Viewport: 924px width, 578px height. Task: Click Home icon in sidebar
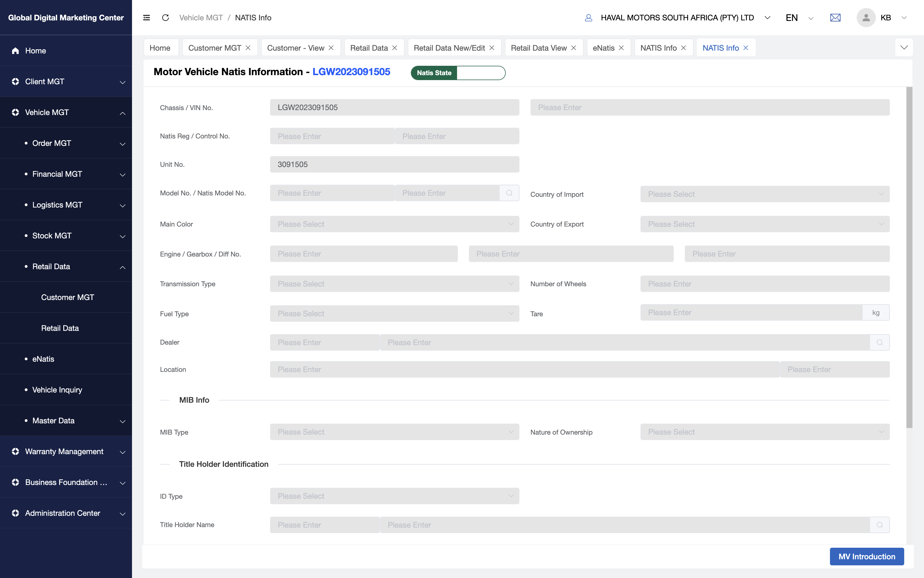tap(15, 50)
